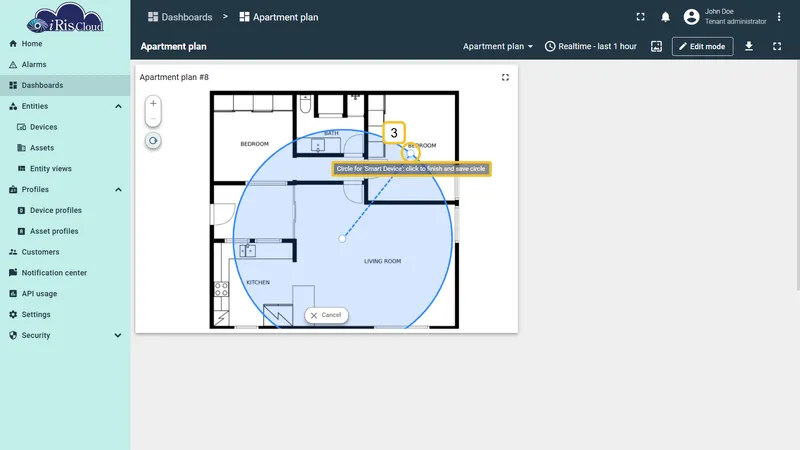This screenshot has width=800, height=450.
Task: Zoom out on the map
Action: point(153,119)
